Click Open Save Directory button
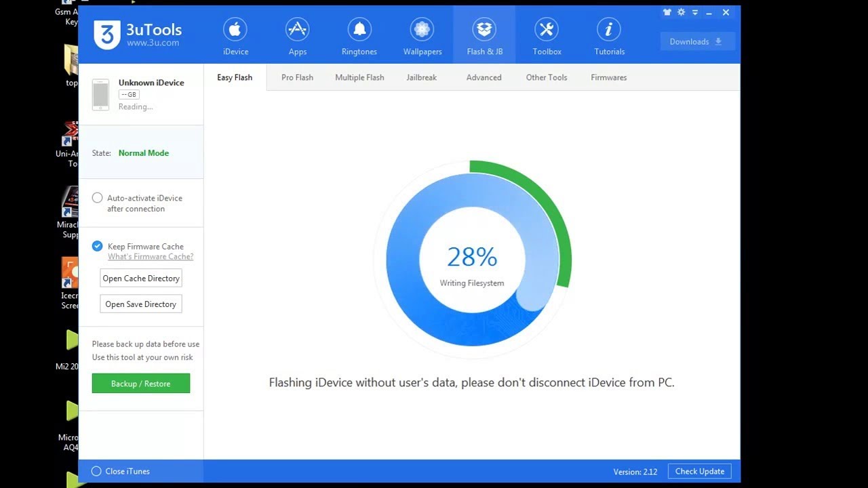 tap(141, 304)
